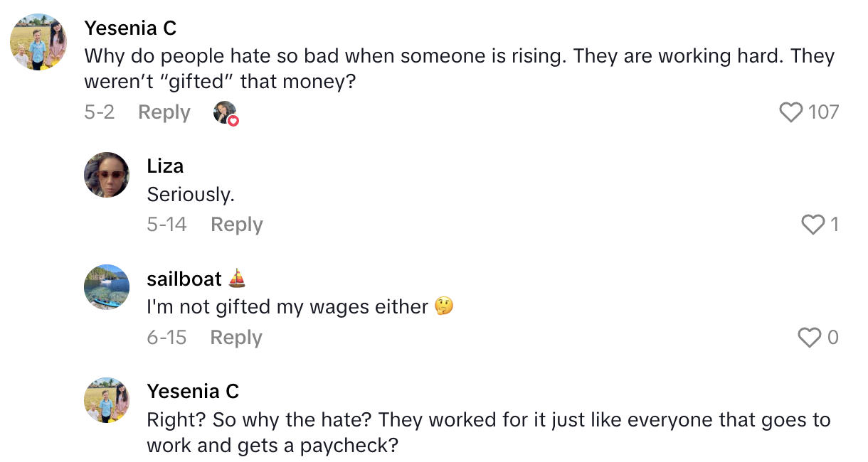Open Liza's profile avatar
Viewport: 868px width, 462px height.
coord(107,175)
